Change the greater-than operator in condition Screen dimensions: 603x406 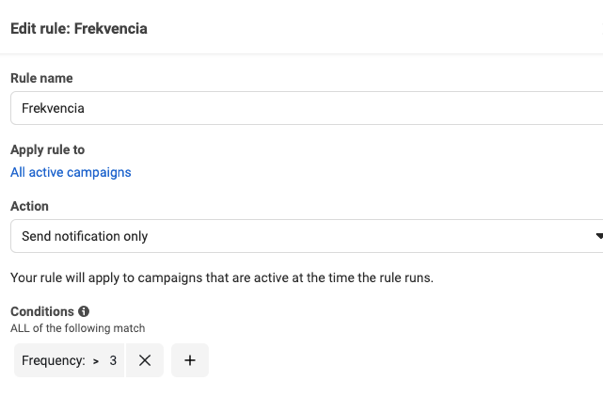(96, 361)
